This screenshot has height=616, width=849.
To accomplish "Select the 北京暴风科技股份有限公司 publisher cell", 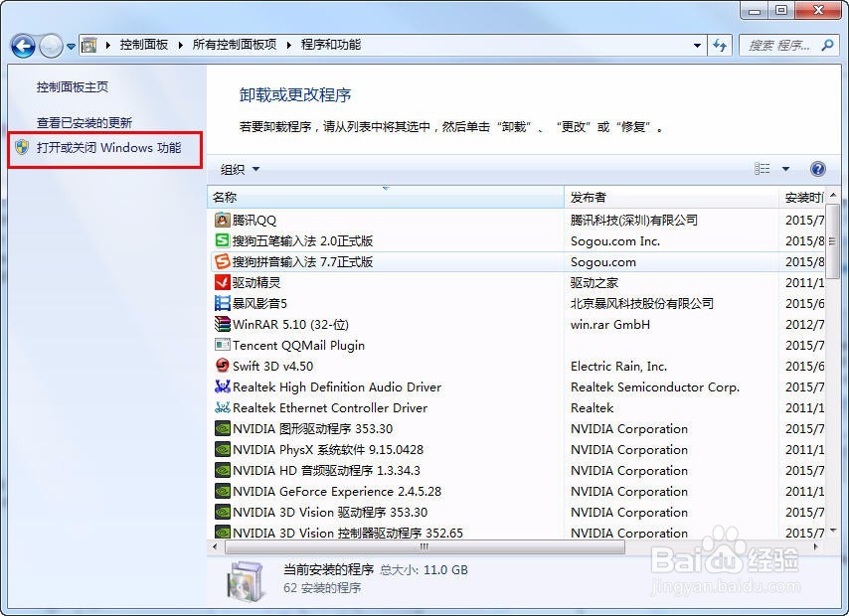I will pos(642,303).
